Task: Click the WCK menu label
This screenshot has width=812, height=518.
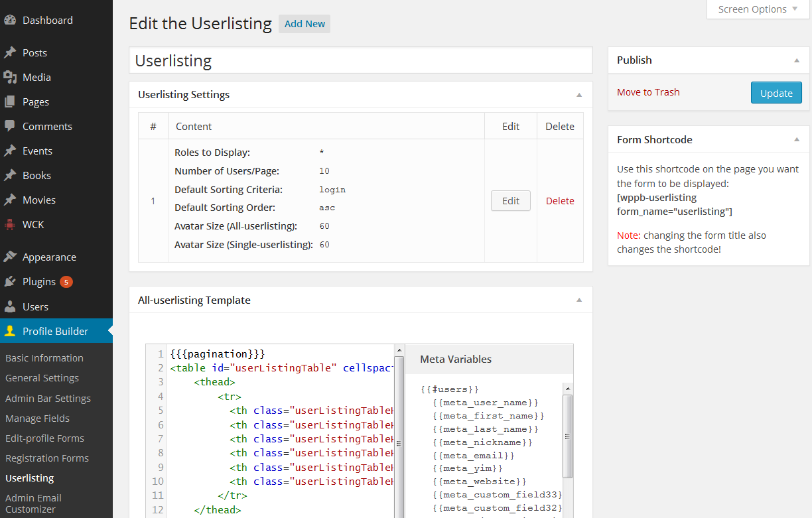Action: [x=33, y=224]
